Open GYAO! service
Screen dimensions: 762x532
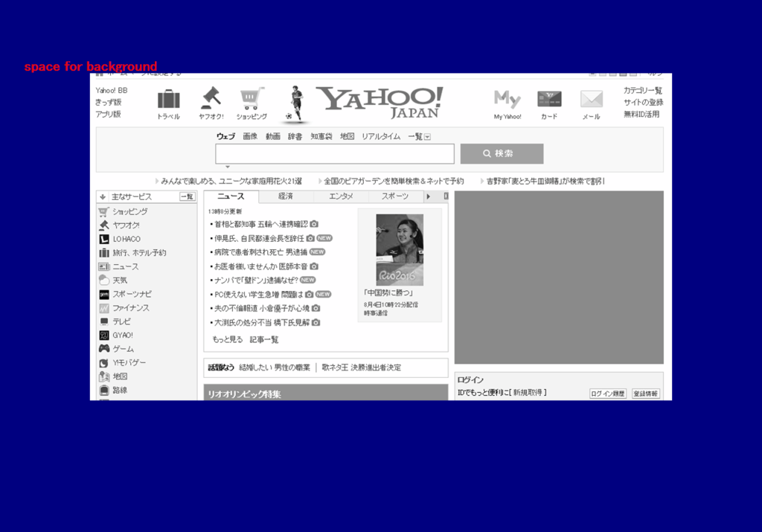pyautogui.click(x=123, y=336)
